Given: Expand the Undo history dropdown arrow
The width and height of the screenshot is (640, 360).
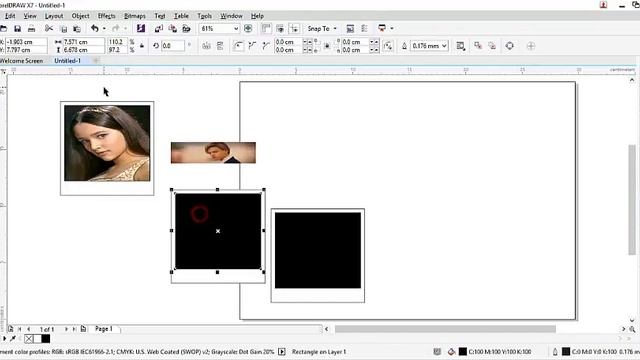Looking at the screenshot, I should pyautogui.click(x=104, y=29).
